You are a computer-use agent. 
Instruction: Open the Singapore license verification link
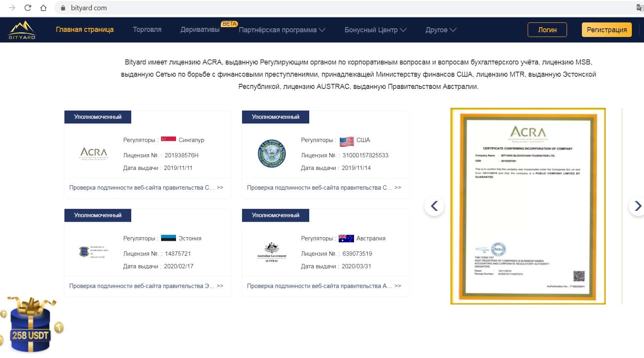pyautogui.click(x=146, y=188)
